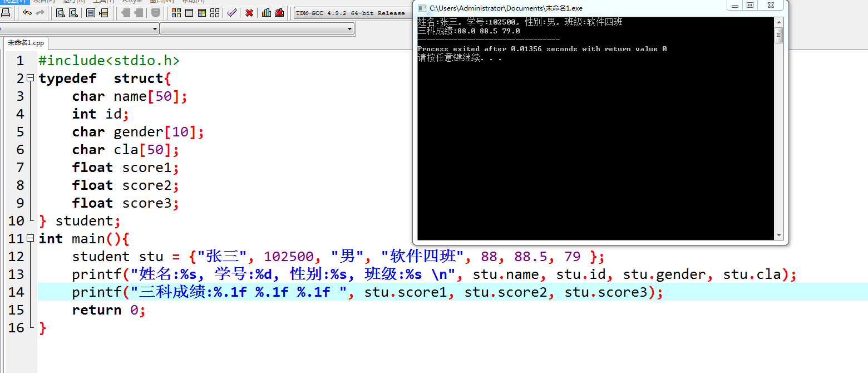This screenshot has width=868, height=373.
Task: Click line number 13 in the gutter
Action: pyautogui.click(x=16, y=274)
